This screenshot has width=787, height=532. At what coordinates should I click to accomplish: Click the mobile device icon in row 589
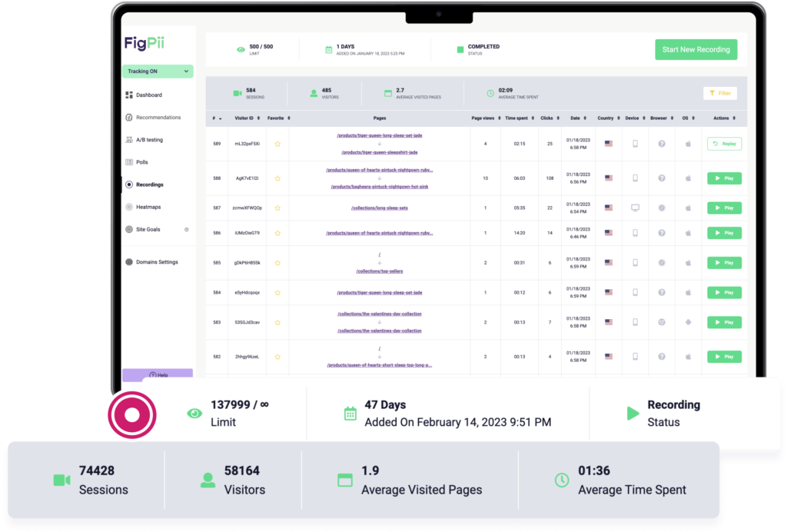(635, 144)
